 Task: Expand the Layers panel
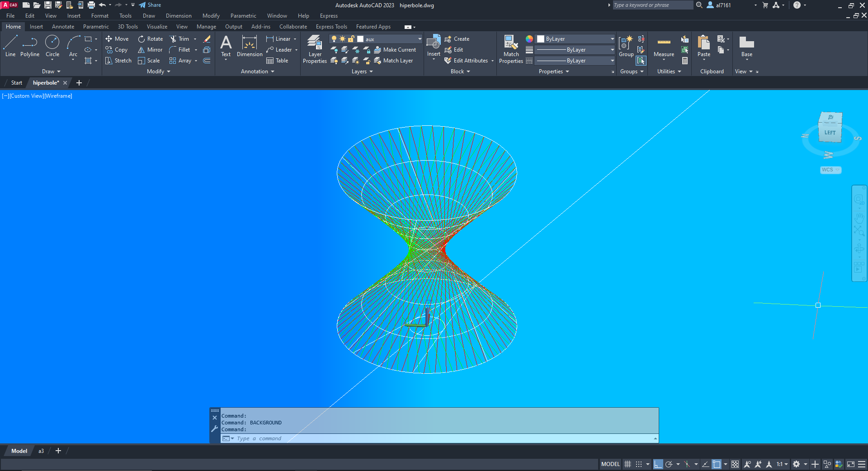coord(362,71)
